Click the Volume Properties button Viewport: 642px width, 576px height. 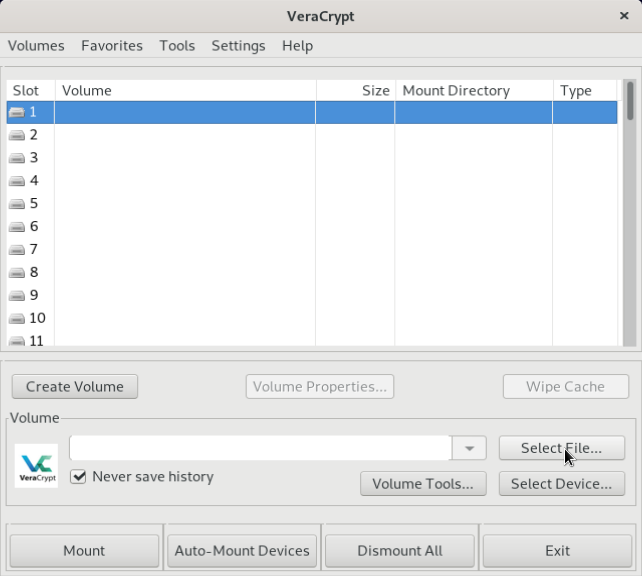(x=320, y=386)
